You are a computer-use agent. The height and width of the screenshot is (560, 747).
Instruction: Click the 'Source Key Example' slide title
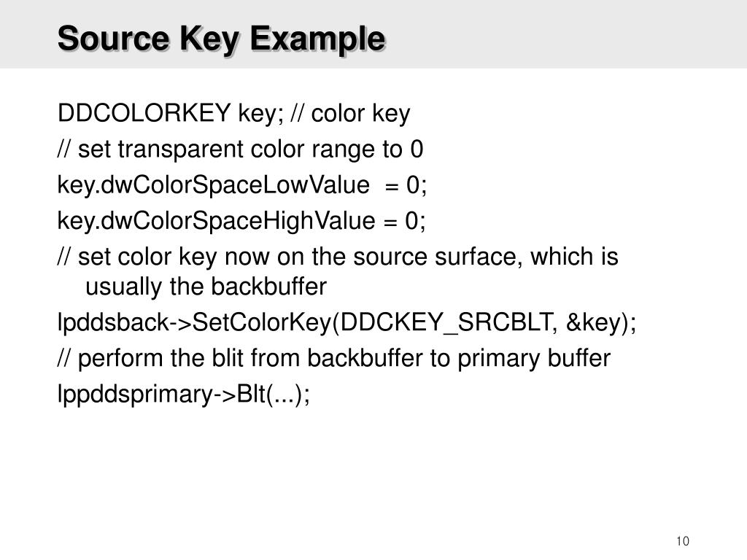pos(221,39)
